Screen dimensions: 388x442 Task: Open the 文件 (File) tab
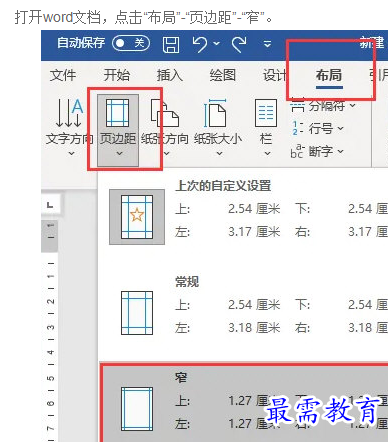click(x=63, y=75)
